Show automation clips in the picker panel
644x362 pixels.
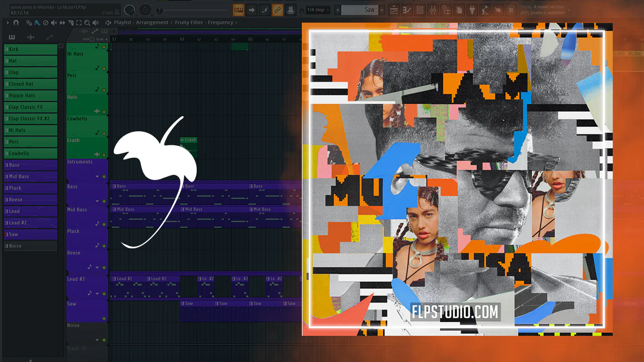[x=49, y=37]
